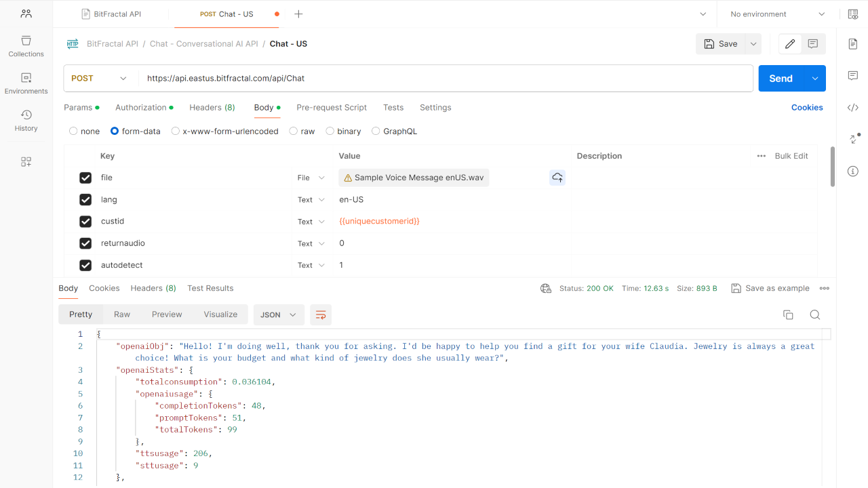Open the Send button arrow dropdown
Viewport: 868px width, 488px height.
[815, 78]
